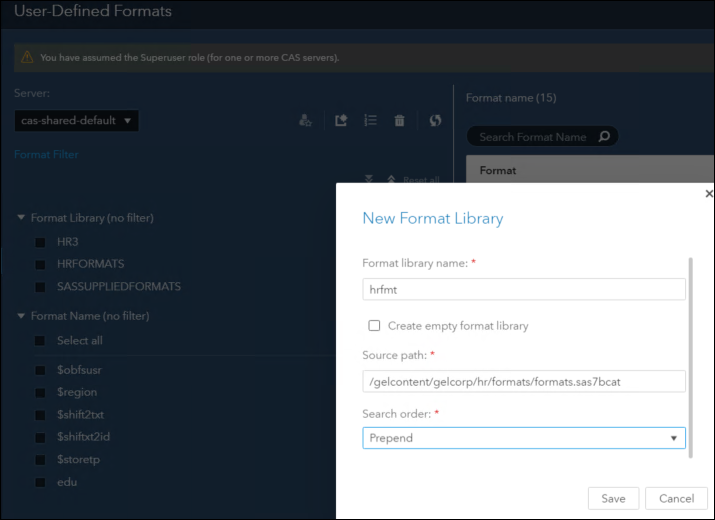Click the collapse all double-chevron icon
Screen dimensions: 715x520
pyautogui.click(x=391, y=180)
